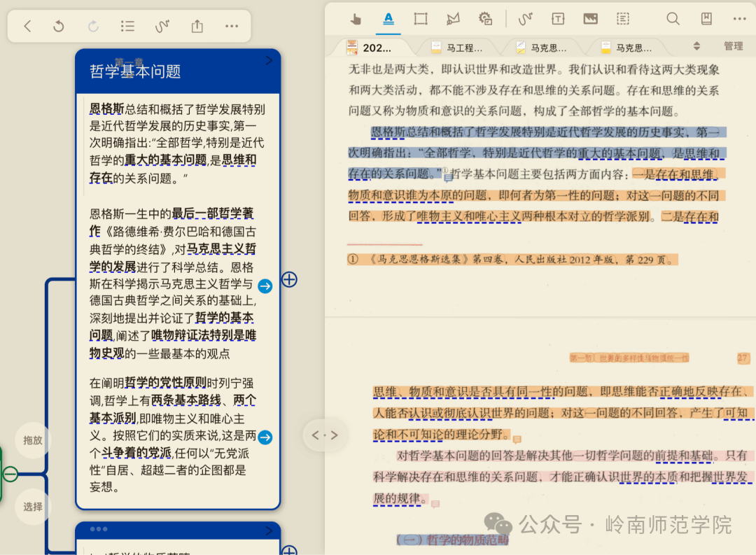Select the text box tool
The image size is (756, 555).
tap(558, 19)
